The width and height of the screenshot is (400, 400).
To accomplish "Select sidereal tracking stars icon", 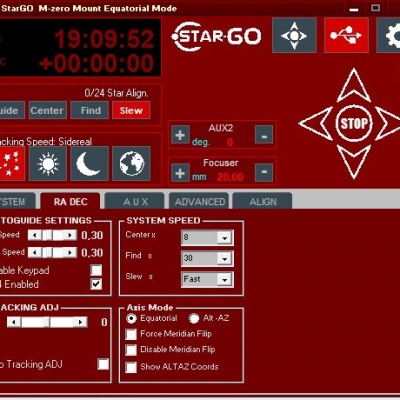I will (11, 164).
